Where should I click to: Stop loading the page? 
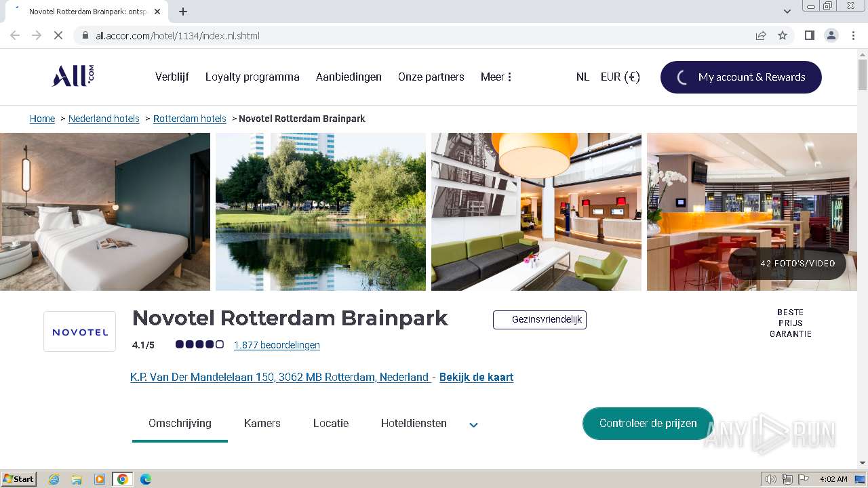[x=58, y=35]
